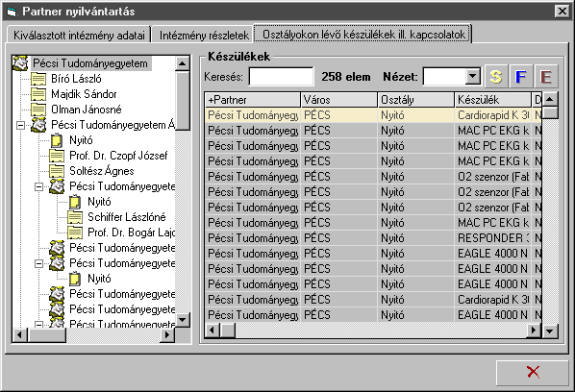The image size is (575, 392).
Task: Select Schiffer Lászlóné in the tree
Action: pyautogui.click(x=127, y=217)
